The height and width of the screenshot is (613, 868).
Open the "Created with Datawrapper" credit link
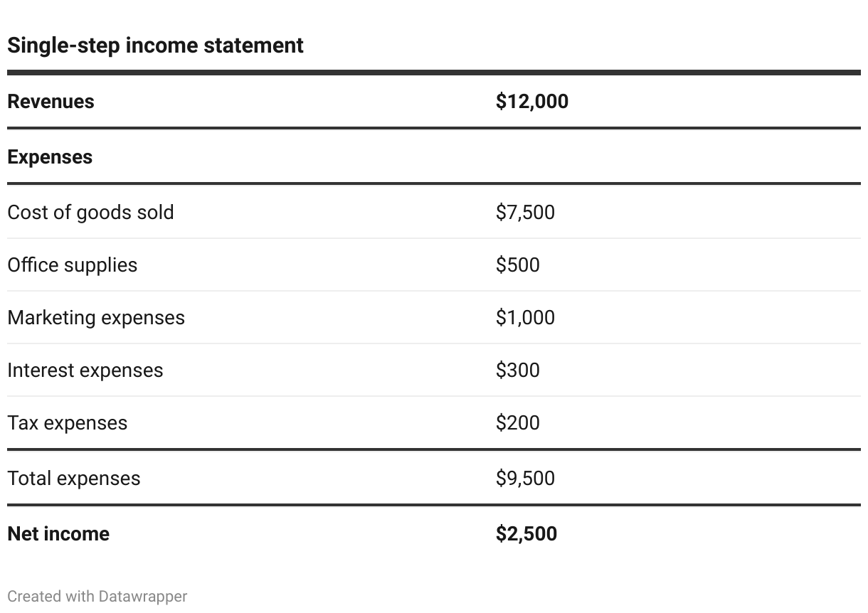[97, 597]
